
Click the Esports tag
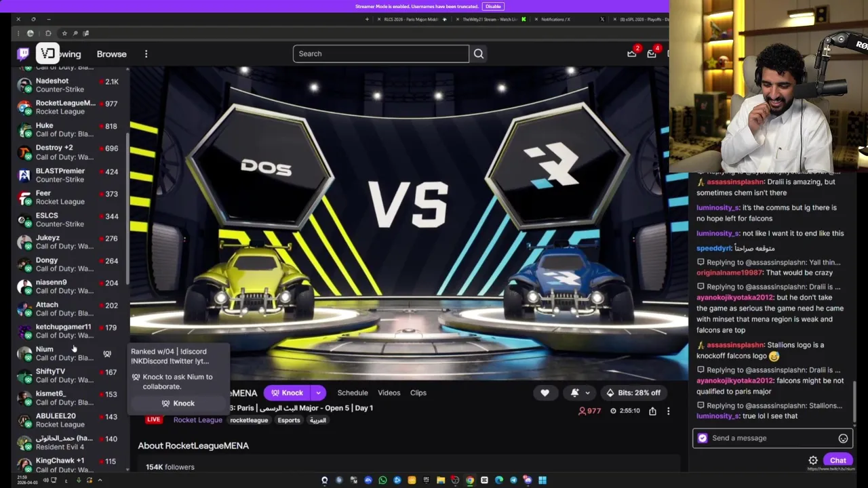pos(289,420)
